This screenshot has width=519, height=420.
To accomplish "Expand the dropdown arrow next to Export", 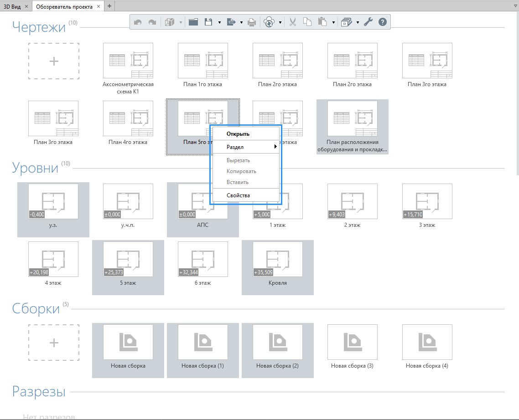I will tap(241, 22).
